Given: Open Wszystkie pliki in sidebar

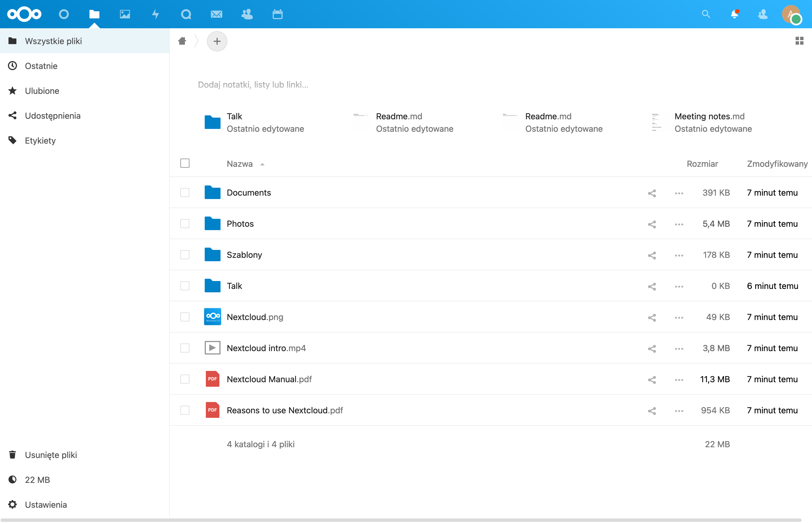Looking at the screenshot, I should pyautogui.click(x=85, y=41).
